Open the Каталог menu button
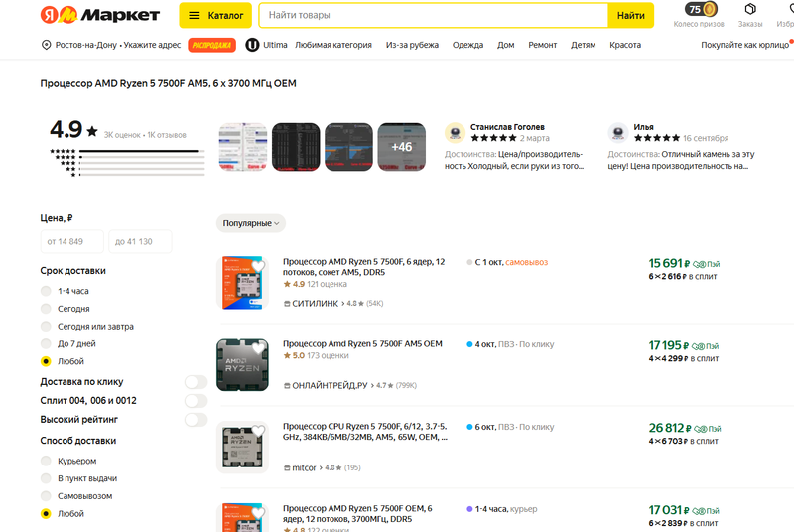Viewport: 794px width, 532px height. coord(215,15)
